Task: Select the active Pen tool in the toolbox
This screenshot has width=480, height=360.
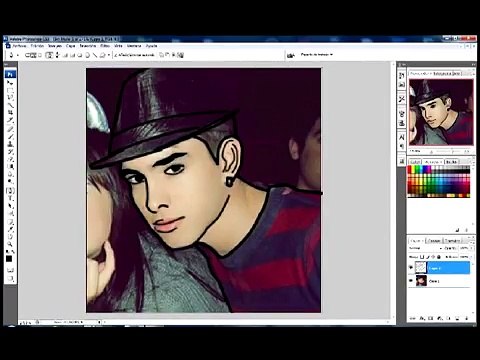Action: point(10,191)
